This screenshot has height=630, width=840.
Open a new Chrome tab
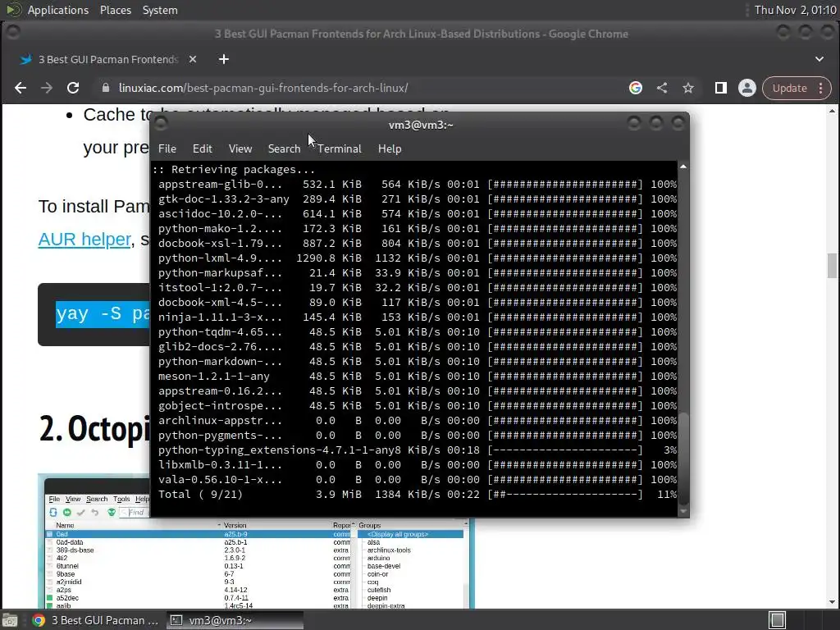point(224,59)
